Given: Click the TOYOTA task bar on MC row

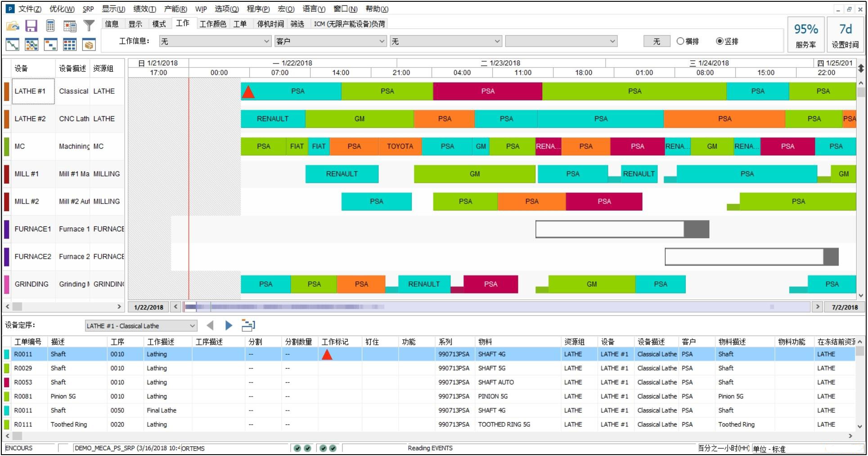Looking at the screenshot, I should [x=400, y=146].
